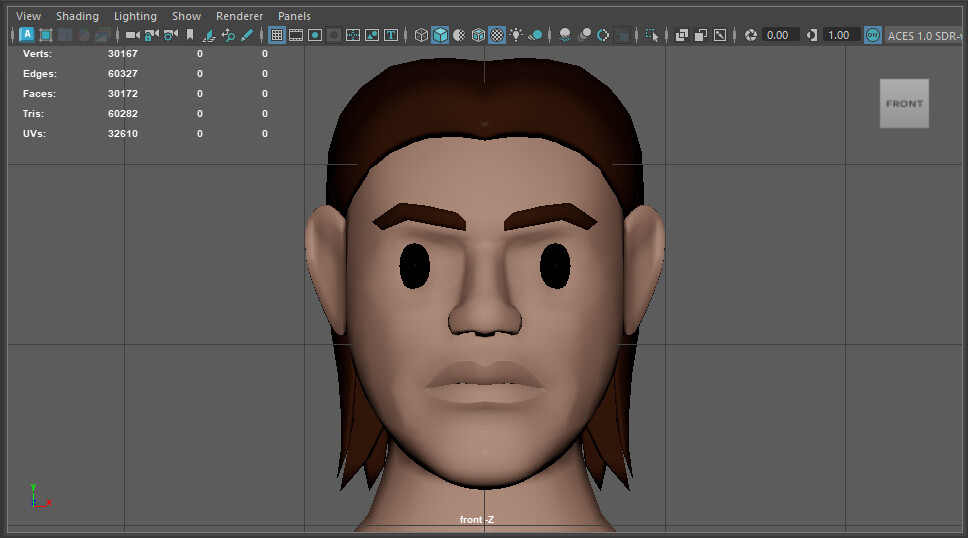Open the ACES 1.0 SDR view transform dropdown

tap(925, 35)
